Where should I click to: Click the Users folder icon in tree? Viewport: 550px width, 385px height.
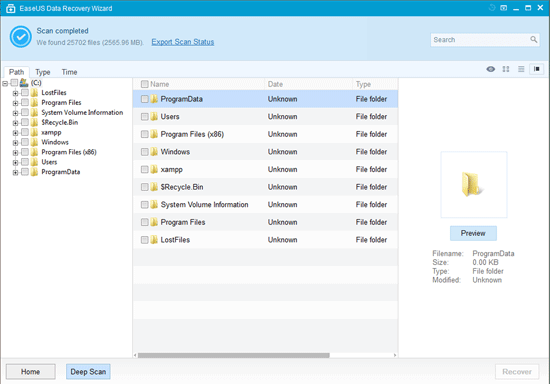[x=34, y=162]
